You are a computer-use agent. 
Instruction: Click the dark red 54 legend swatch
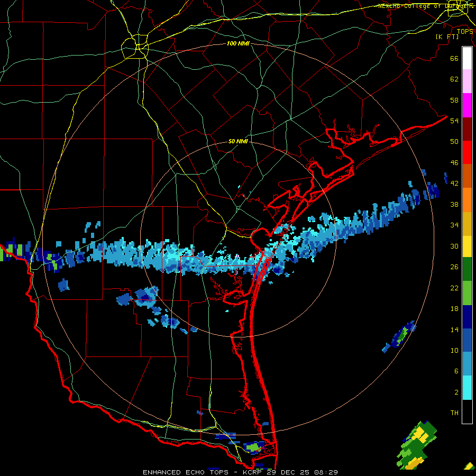(x=467, y=129)
